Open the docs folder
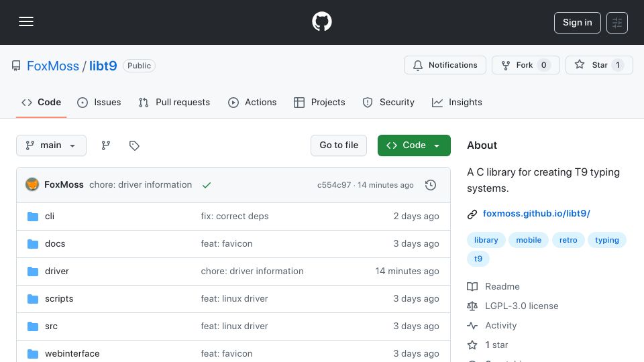The image size is (644, 362). [x=55, y=244]
